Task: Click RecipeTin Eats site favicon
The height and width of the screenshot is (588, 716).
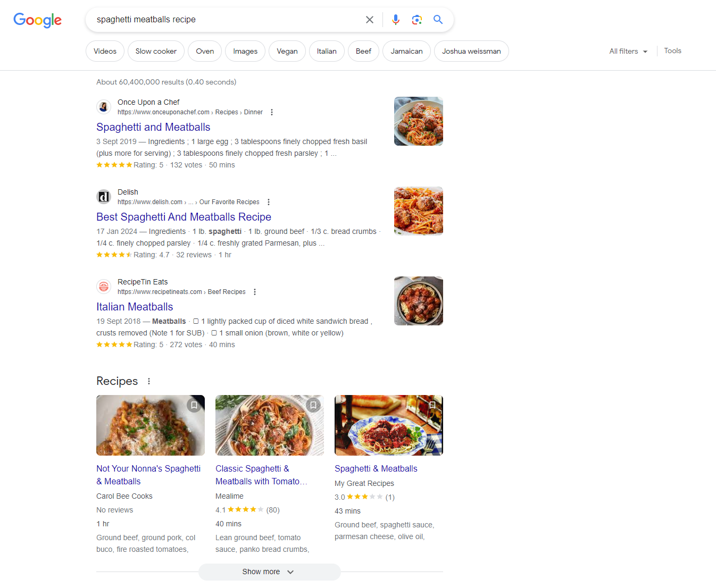Action: pos(104,287)
